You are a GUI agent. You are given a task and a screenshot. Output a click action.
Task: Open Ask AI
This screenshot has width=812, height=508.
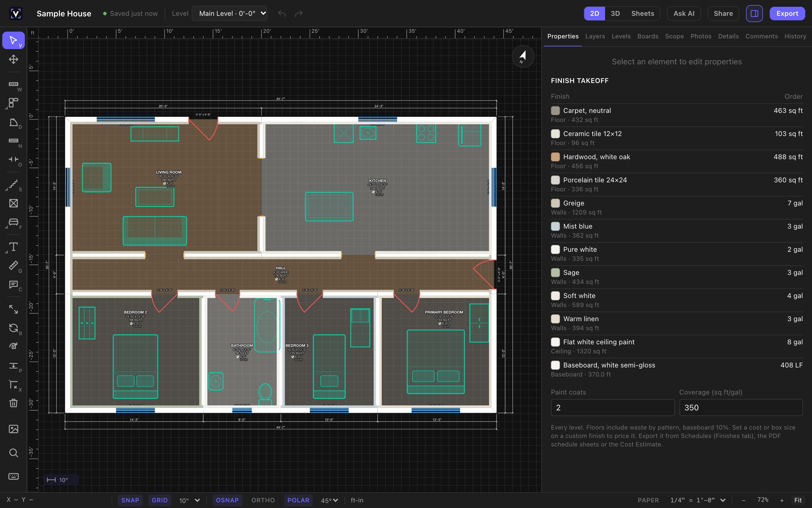click(684, 14)
